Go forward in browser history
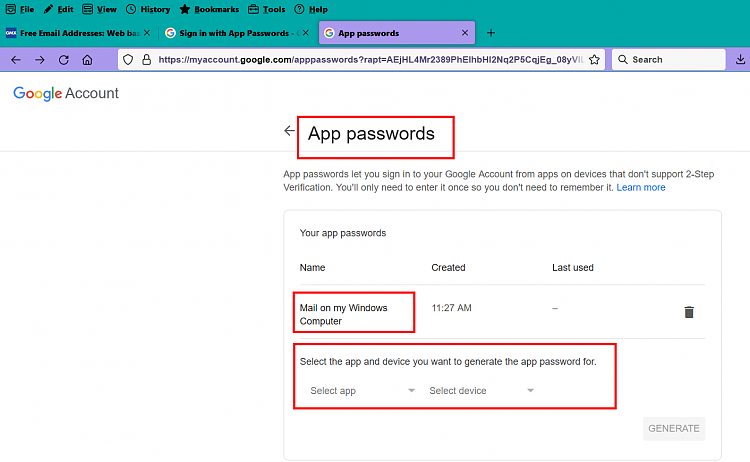This screenshot has height=462, width=750. point(40,60)
